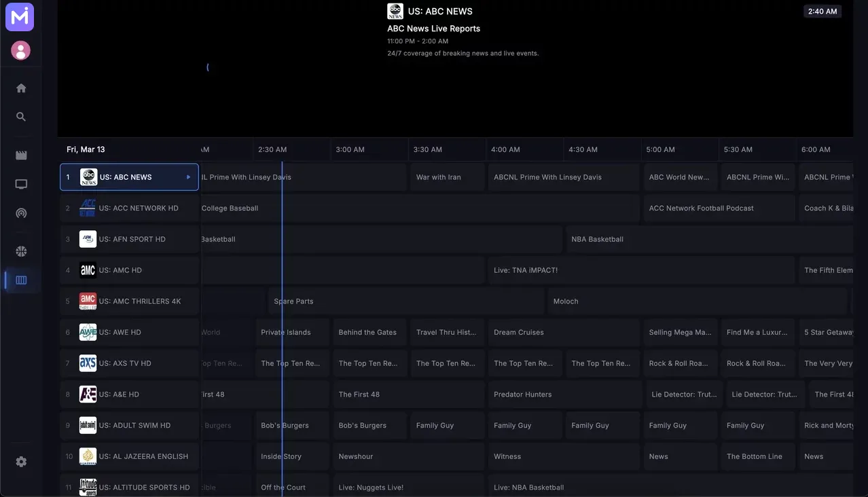Open Settings gear in sidebar
Screen dimensions: 868x497
(21, 462)
